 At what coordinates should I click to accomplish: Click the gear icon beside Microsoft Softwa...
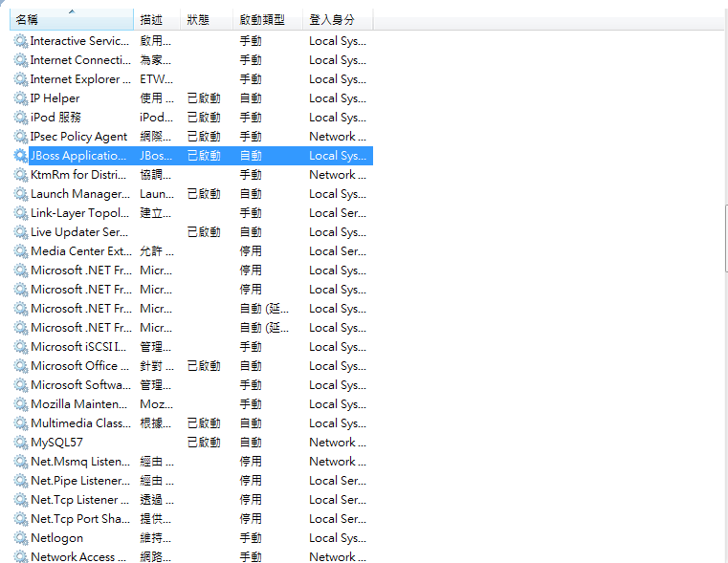pos(20,385)
